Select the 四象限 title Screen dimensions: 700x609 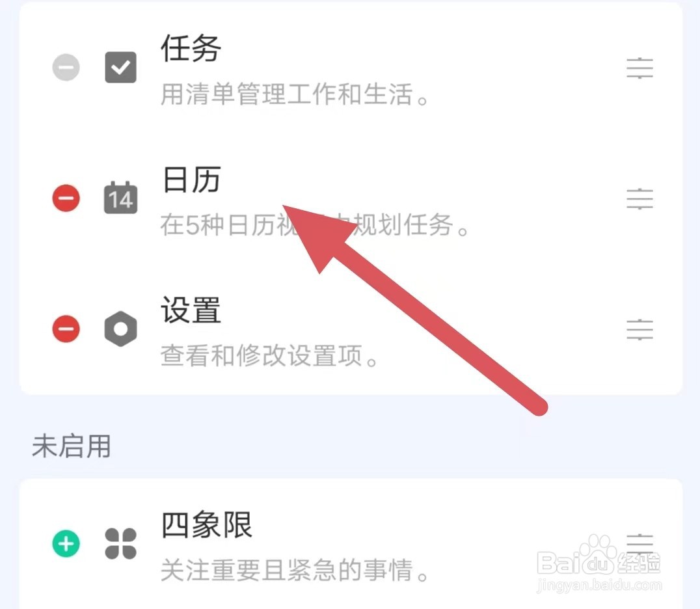click(x=207, y=524)
